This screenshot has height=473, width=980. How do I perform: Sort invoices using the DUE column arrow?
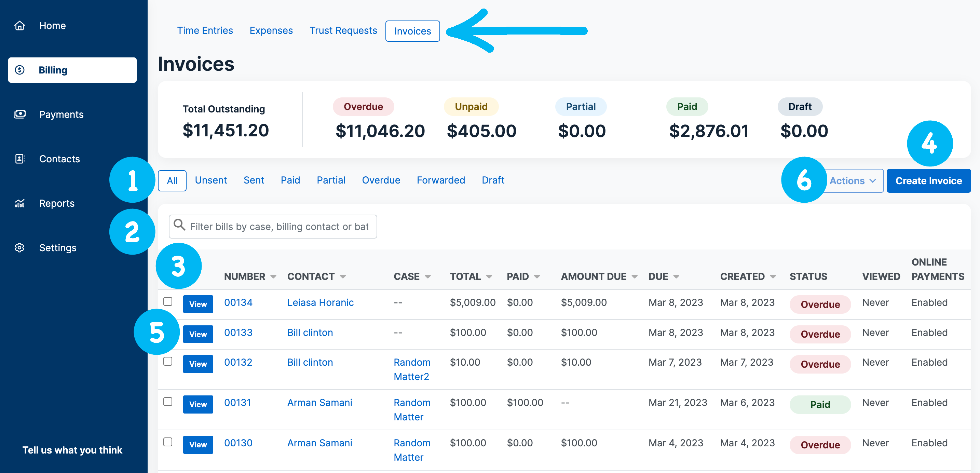(x=677, y=276)
